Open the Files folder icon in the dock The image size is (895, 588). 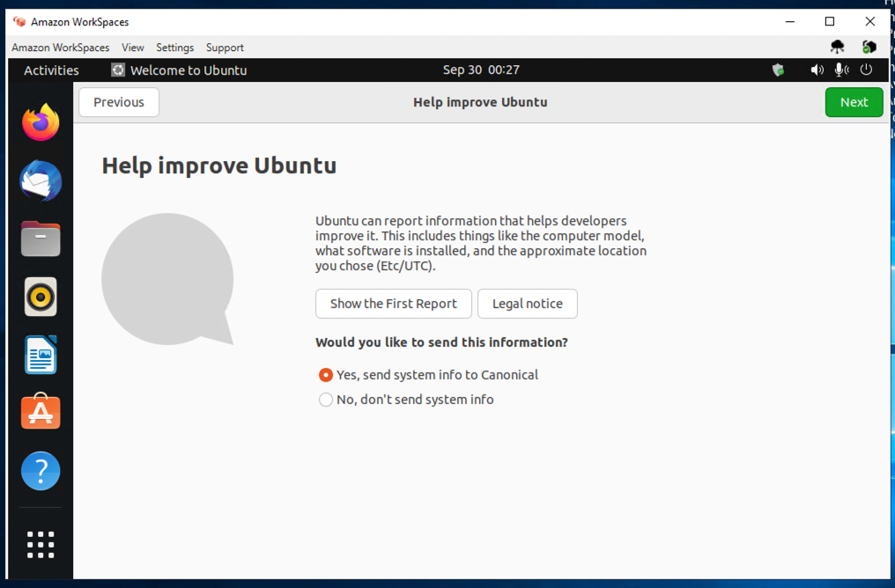click(x=40, y=239)
